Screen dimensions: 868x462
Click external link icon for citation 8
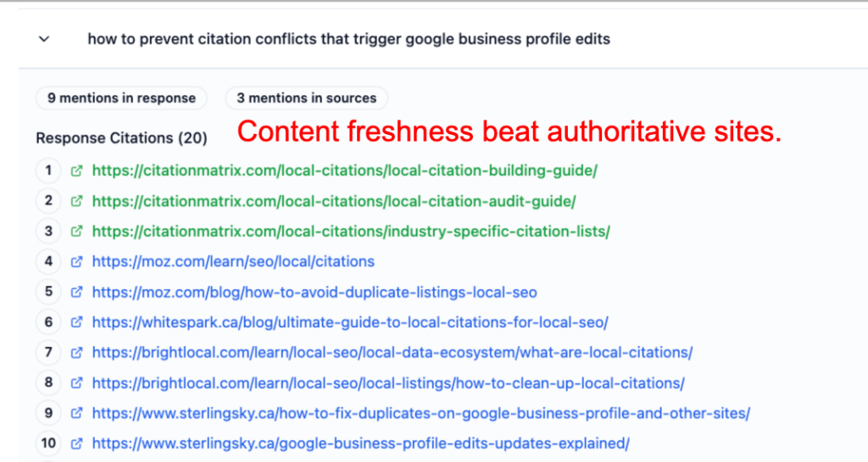[x=76, y=383]
